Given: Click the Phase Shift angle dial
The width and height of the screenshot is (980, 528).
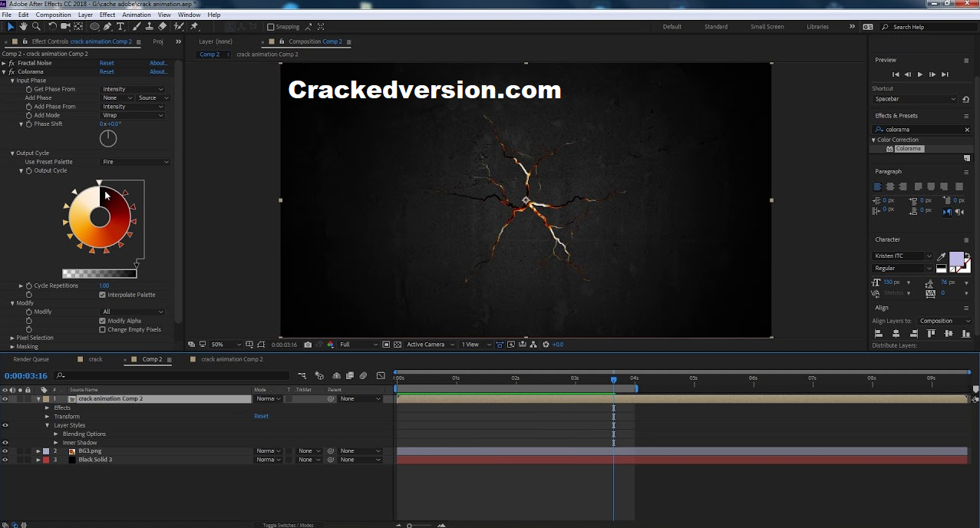Looking at the screenshot, I should click(108, 138).
